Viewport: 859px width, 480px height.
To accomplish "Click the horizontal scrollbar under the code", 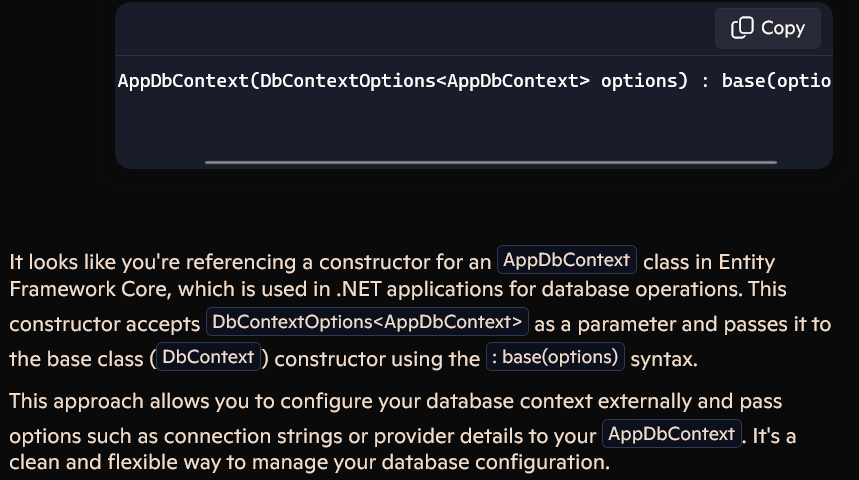I will pos(491,162).
